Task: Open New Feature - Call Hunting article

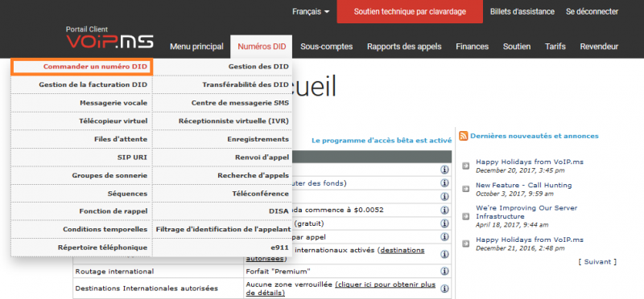Action: click(524, 185)
